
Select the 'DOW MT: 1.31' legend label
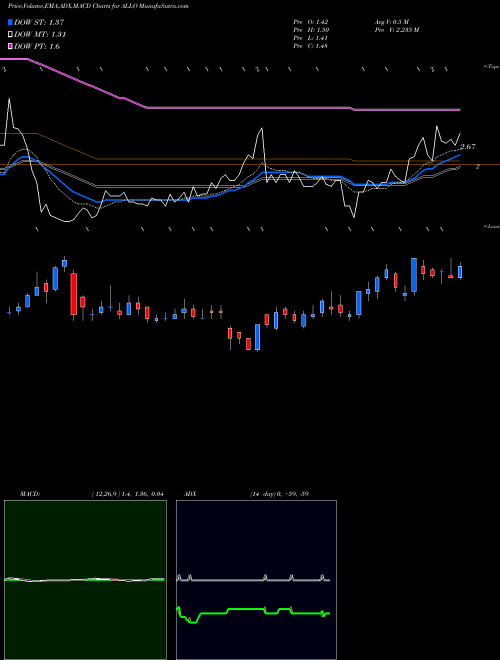40,35
